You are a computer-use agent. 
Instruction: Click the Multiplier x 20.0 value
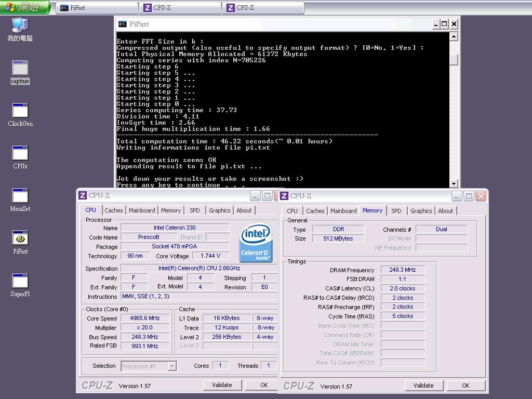pyautogui.click(x=145, y=327)
